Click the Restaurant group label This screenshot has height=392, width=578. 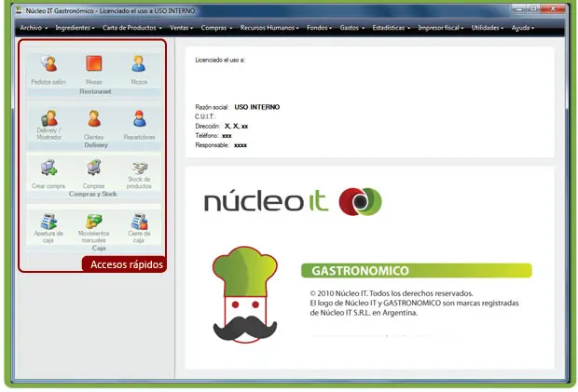pyautogui.click(x=95, y=91)
